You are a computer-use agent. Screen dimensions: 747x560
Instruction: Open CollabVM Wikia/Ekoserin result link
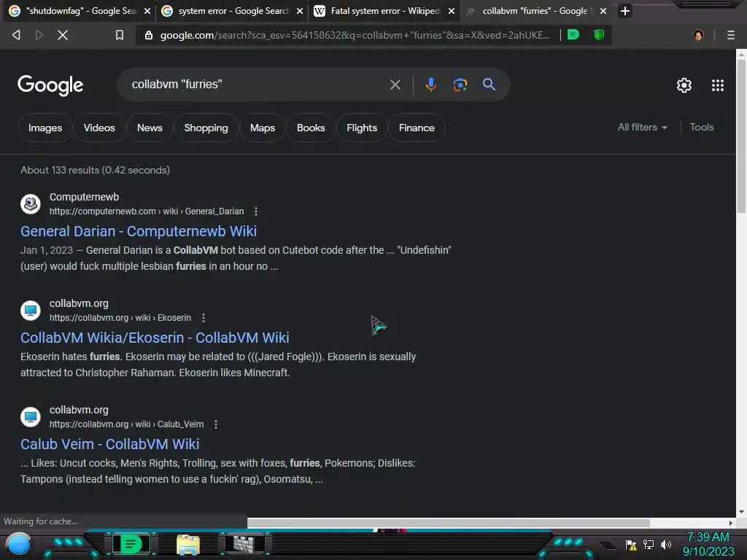click(x=155, y=338)
